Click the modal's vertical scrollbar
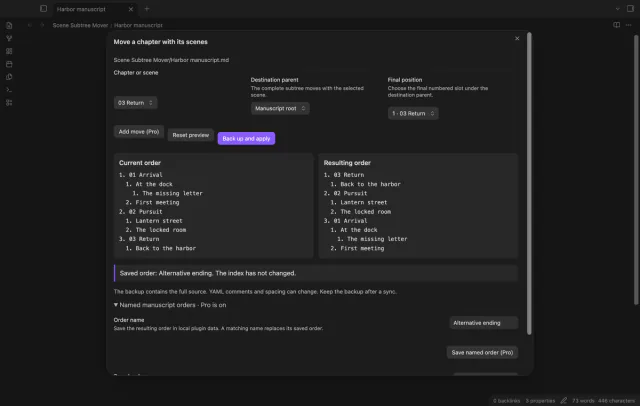This screenshot has height=406, width=640. click(x=529, y=184)
